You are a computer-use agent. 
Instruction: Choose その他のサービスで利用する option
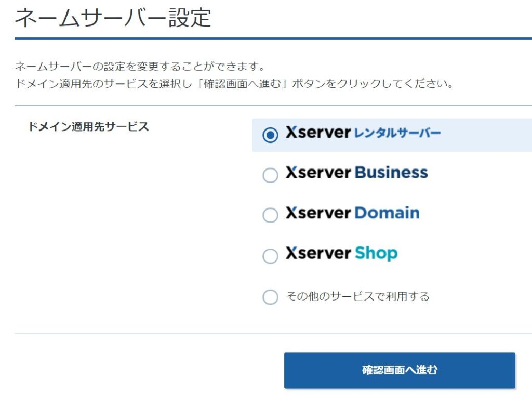(x=270, y=297)
